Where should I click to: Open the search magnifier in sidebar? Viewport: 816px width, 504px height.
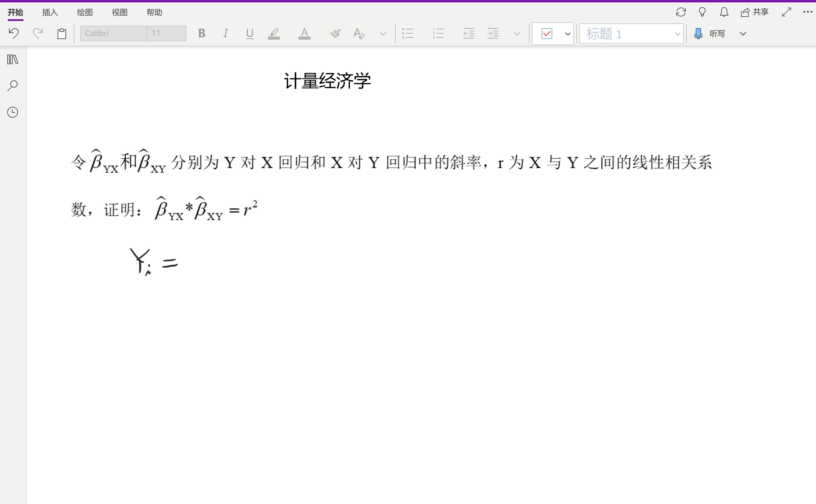point(13,86)
